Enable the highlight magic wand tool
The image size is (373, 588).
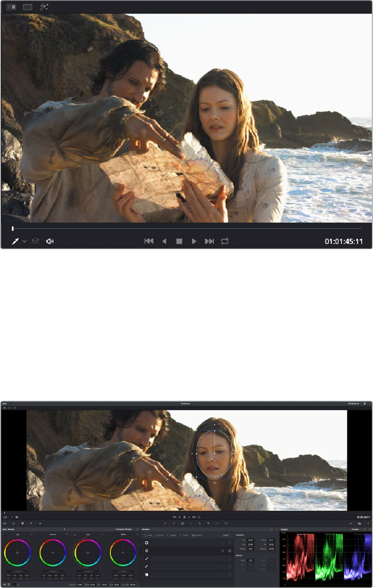(44, 7)
